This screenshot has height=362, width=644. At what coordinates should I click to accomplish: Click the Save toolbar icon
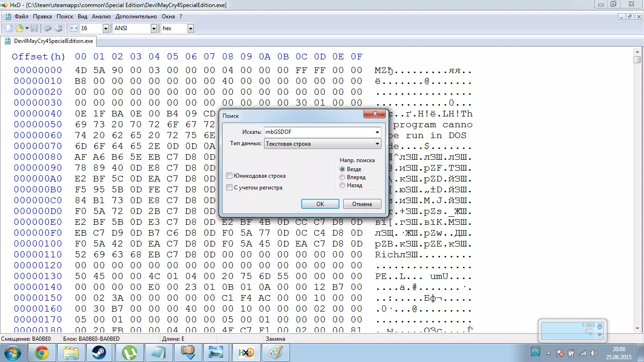[x=34, y=28]
